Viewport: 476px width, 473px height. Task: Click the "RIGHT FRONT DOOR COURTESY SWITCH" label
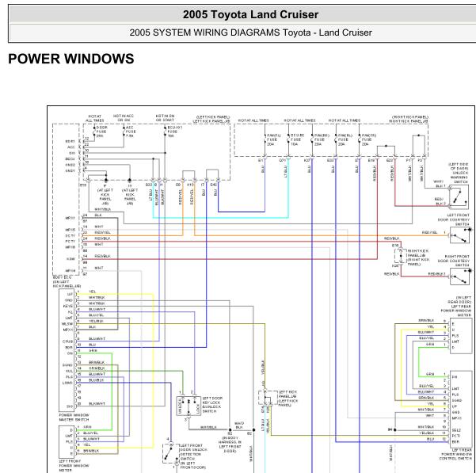coord(454,261)
